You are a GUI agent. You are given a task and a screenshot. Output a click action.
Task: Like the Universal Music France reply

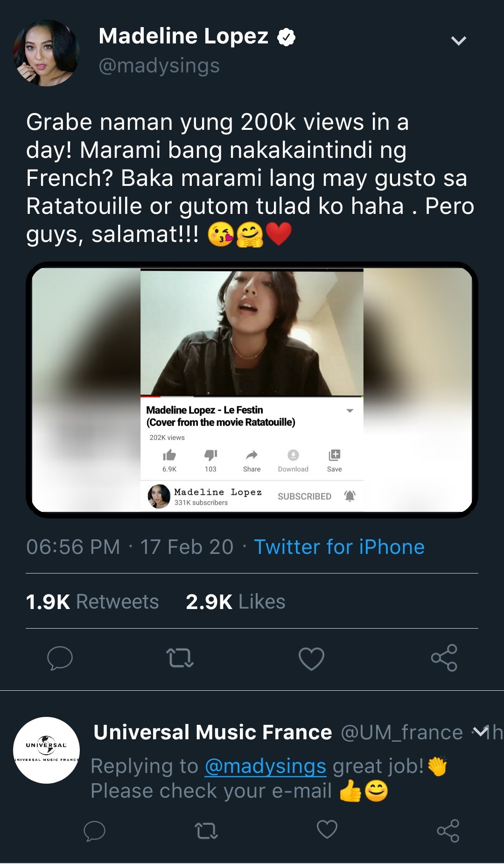coord(327,830)
